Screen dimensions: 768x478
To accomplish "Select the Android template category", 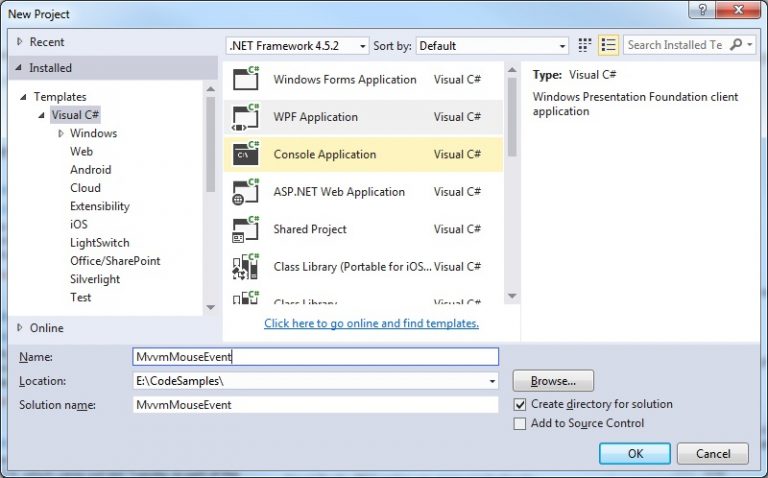I will 91,170.
